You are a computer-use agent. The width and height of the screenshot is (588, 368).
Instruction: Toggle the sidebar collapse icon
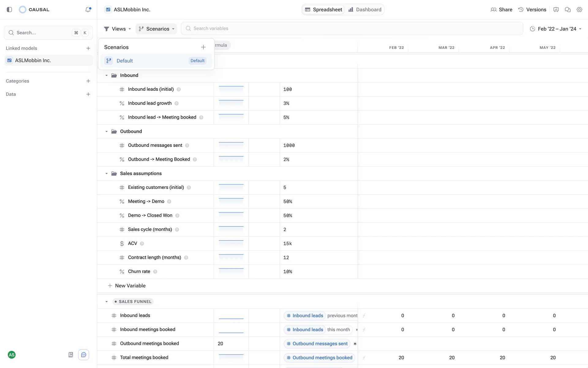9,10
